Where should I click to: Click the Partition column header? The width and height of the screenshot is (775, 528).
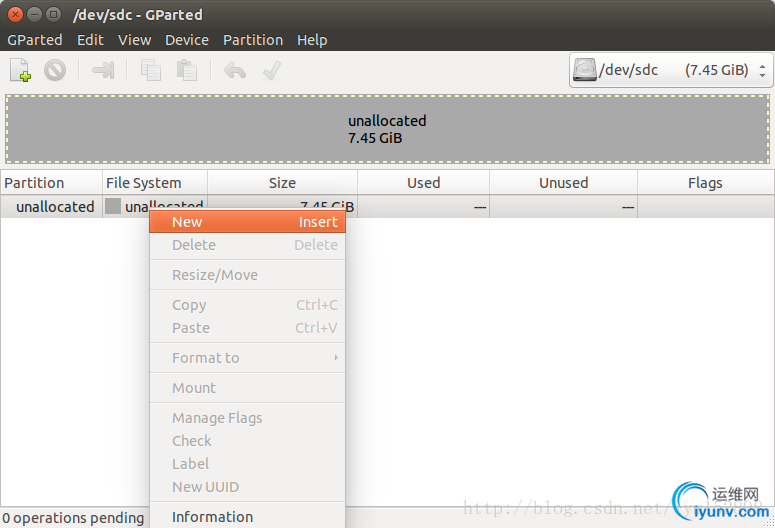point(51,183)
